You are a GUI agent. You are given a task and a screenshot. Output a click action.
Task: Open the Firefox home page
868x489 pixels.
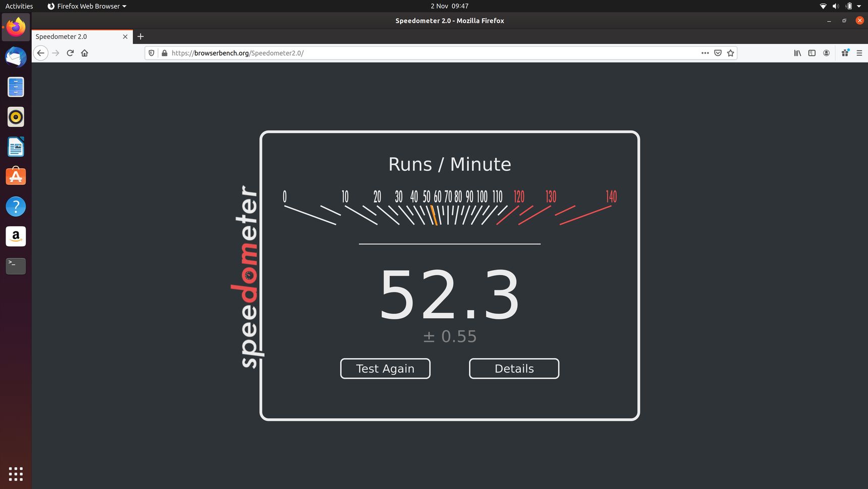(x=85, y=53)
